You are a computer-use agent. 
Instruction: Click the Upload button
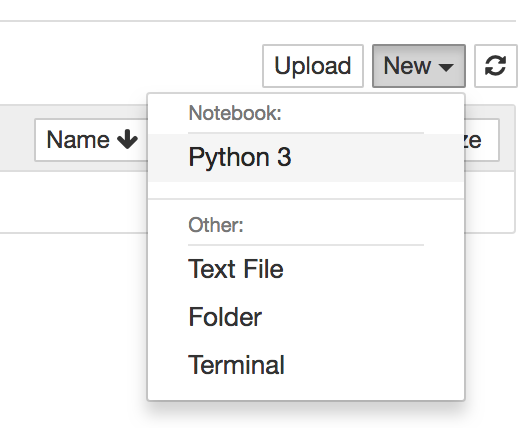313,66
